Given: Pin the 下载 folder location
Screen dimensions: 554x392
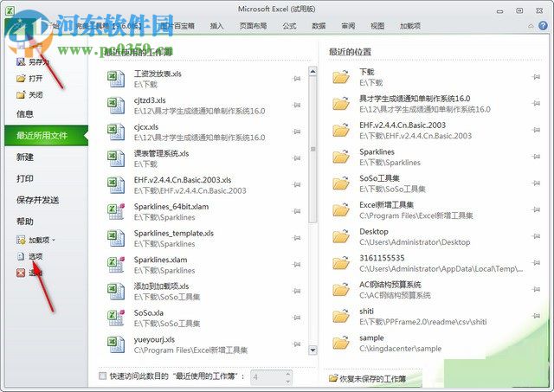Looking at the screenshot, I should [x=536, y=77].
